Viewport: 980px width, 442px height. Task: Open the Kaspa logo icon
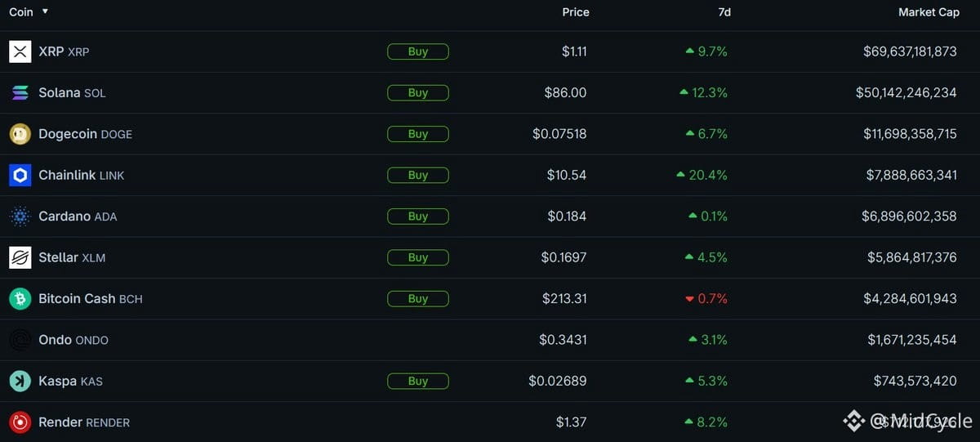pyautogui.click(x=20, y=381)
